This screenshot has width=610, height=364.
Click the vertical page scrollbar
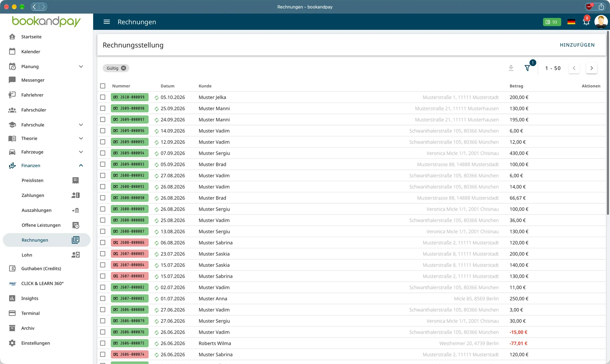(x=608, y=123)
